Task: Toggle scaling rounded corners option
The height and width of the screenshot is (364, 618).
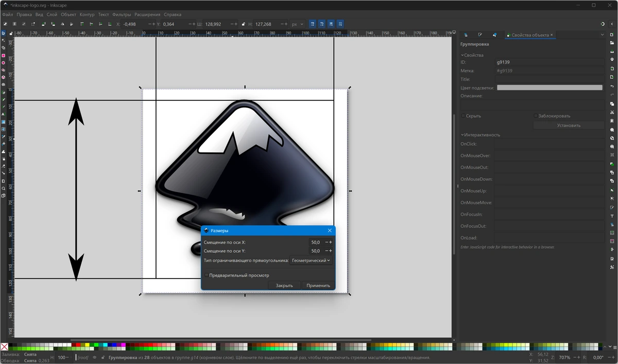Action: click(322, 24)
